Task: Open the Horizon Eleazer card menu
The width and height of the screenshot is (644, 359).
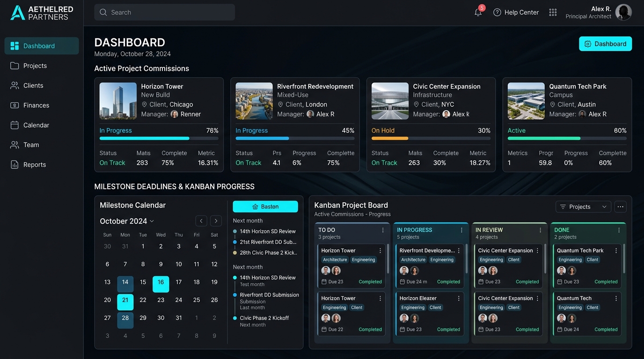Action: pyautogui.click(x=459, y=298)
